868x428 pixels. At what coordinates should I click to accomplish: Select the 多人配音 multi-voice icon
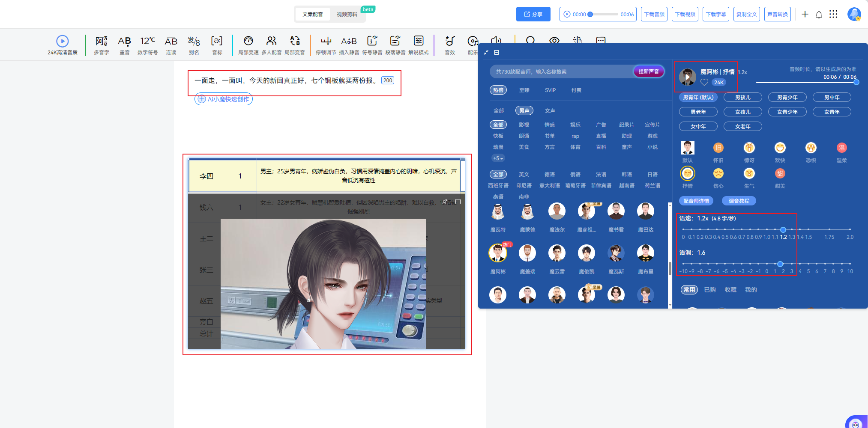[271, 42]
